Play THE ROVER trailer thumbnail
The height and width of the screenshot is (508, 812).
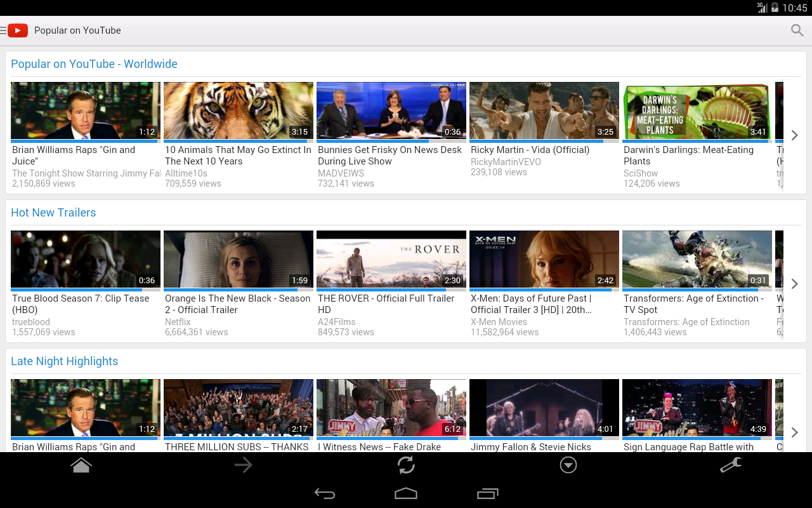click(x=391, y=260)
